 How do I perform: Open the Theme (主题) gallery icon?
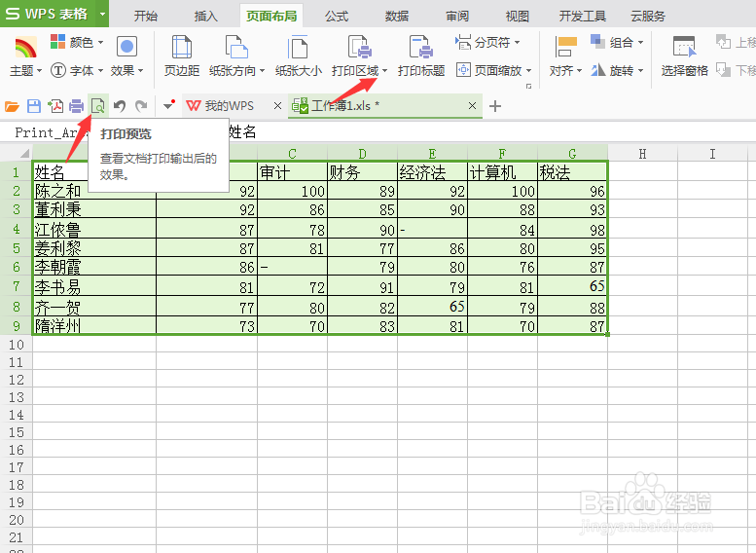click(25, 47)
